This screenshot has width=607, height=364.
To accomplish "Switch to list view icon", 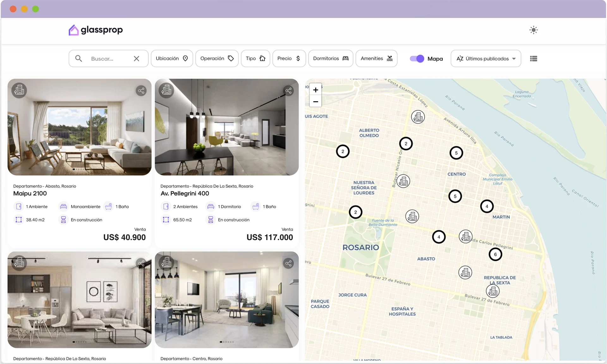I will coord(533,58).
